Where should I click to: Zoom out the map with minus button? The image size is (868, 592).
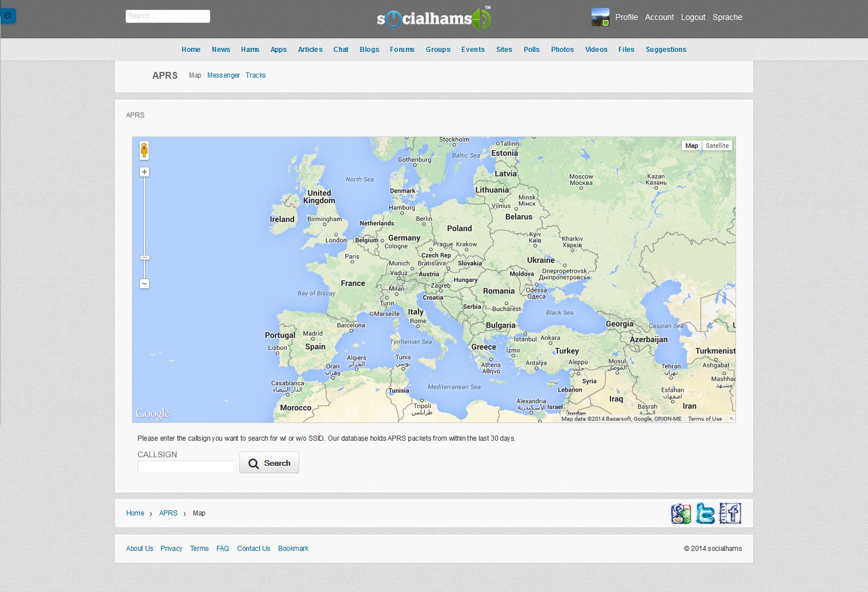[144, 284]
